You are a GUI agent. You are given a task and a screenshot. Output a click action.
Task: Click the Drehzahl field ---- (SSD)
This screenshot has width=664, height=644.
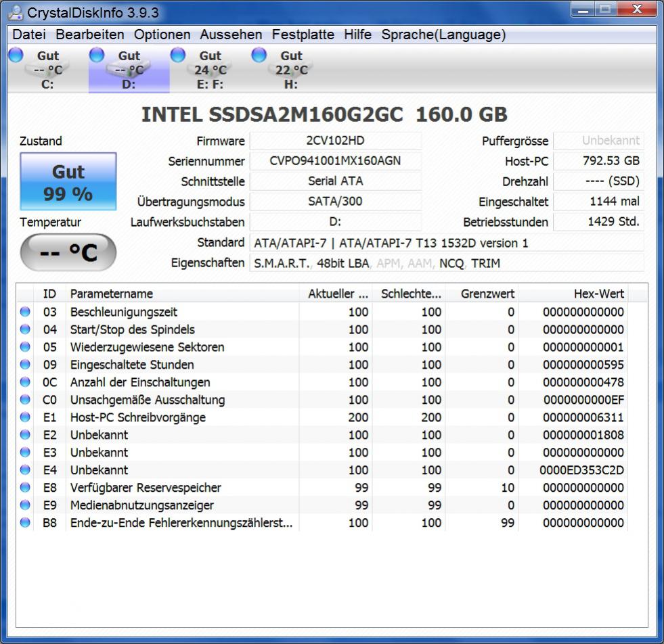(598, 181)
